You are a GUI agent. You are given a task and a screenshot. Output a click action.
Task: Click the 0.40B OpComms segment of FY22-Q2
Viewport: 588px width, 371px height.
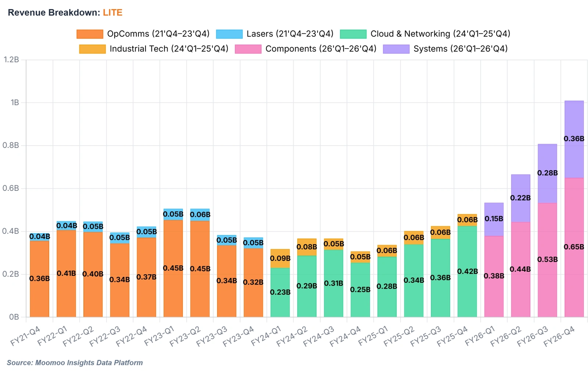click(x=93, y=274)
